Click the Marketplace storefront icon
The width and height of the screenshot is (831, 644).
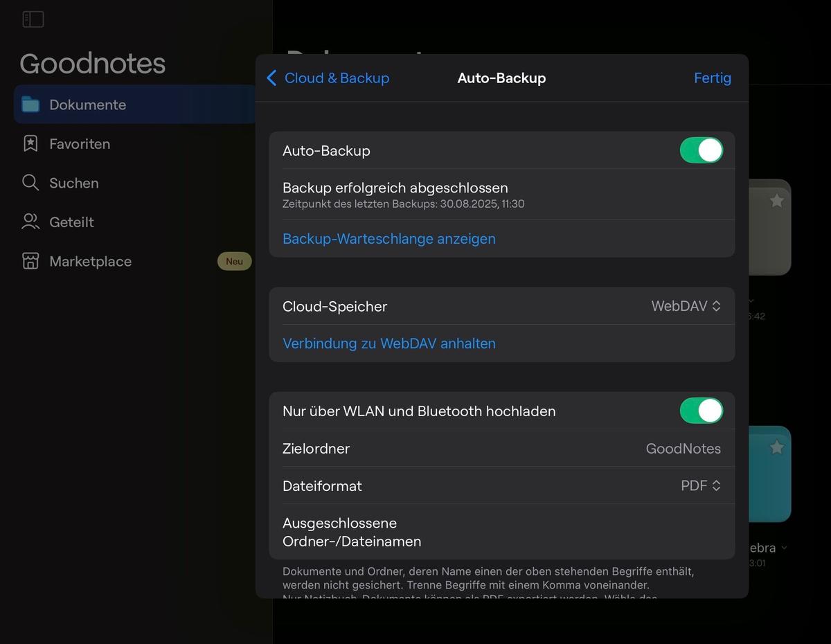30,261
